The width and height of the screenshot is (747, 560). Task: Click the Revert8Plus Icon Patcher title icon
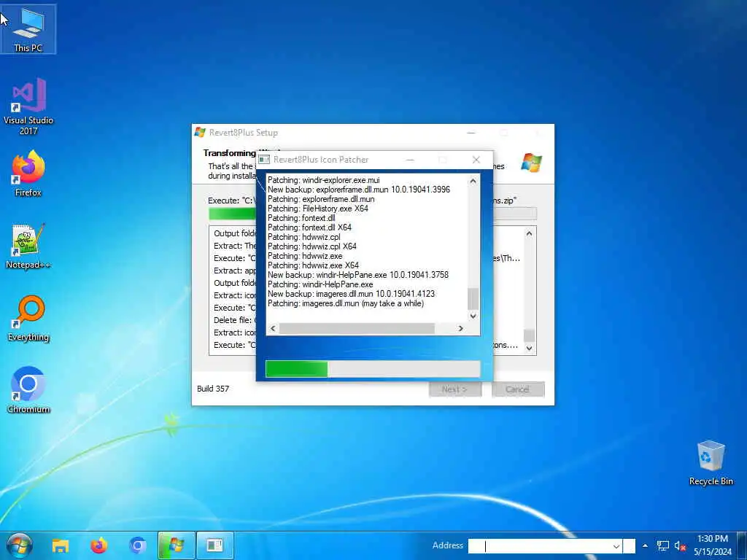pos(264,160)
